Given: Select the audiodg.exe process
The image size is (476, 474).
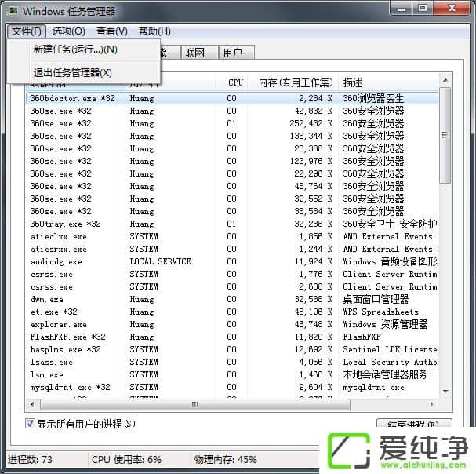Looking at the screenshot, I should 233,261.
